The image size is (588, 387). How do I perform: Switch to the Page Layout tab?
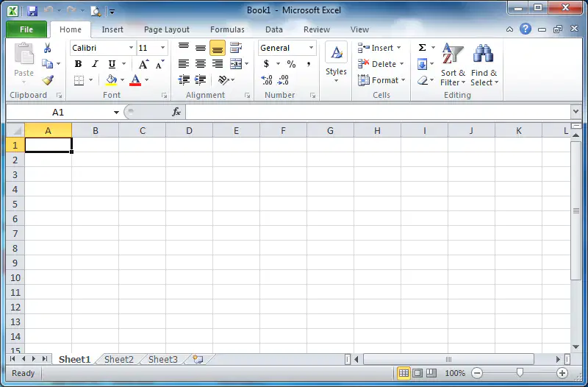click(167, 29)
